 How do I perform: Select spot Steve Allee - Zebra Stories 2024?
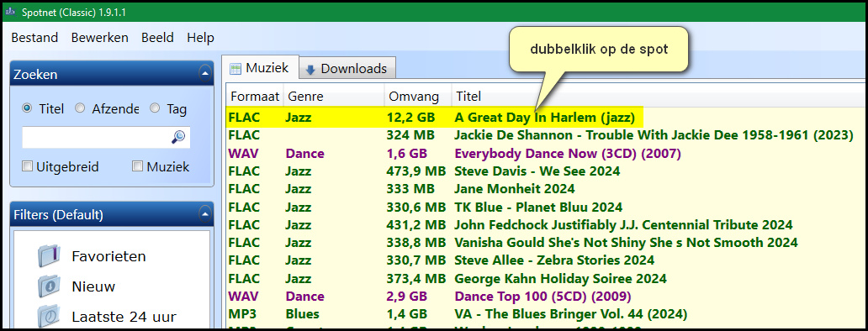pos(554,260)
